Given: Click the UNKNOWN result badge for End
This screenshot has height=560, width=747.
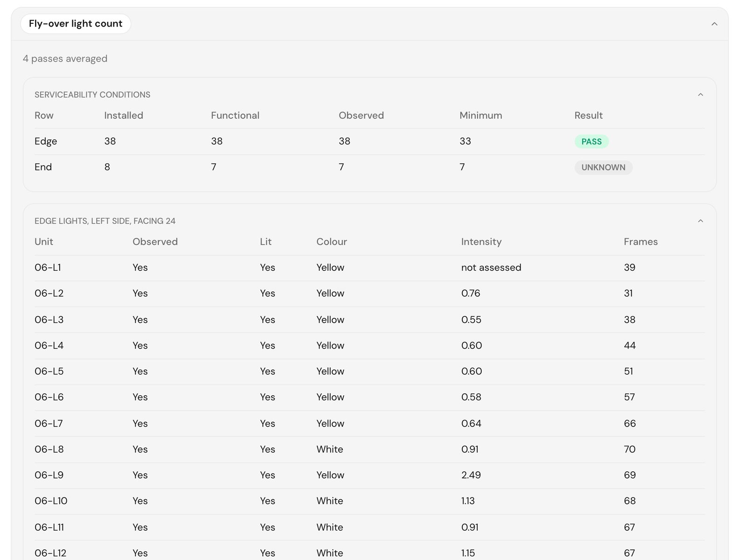Looking at the screenshot, I should 603,168.
